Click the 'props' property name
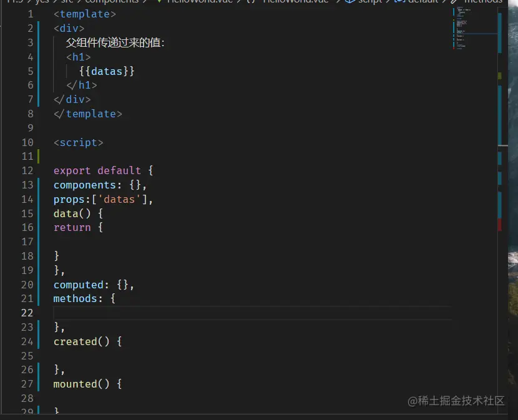This screenshot has height=420, width=518. [x=69, y=199]
